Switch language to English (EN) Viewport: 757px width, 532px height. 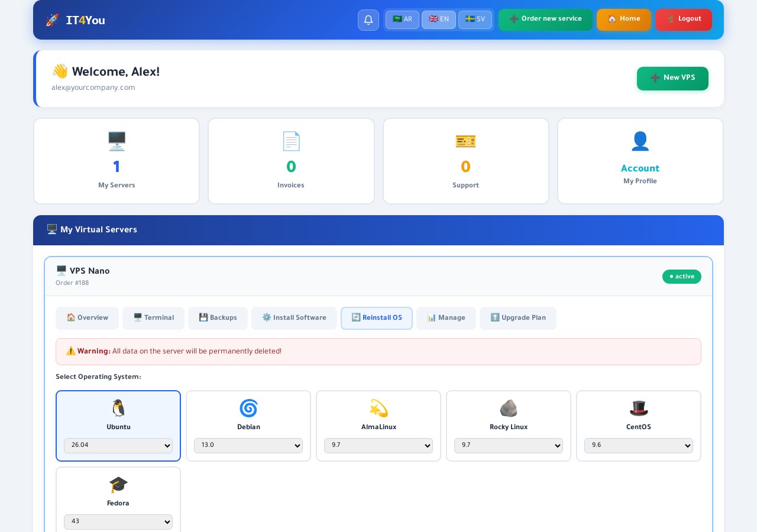pyautogui.click(x=439, y=20)
